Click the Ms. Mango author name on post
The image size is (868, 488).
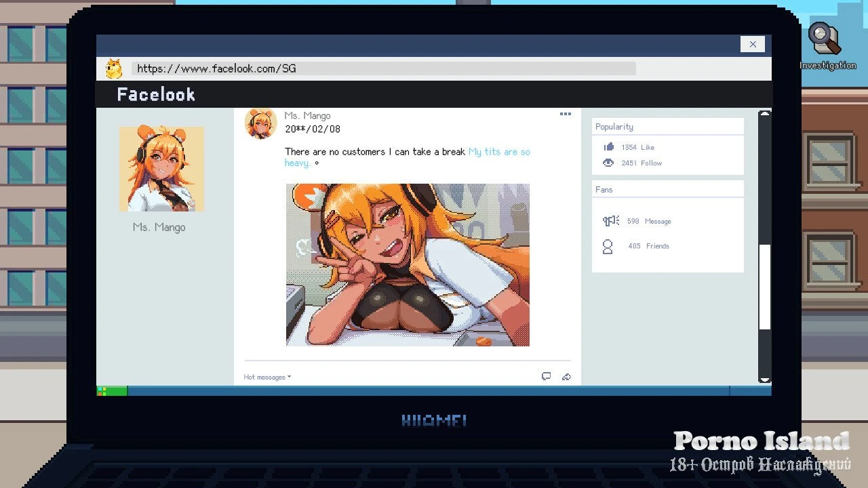tap(307, 116)
